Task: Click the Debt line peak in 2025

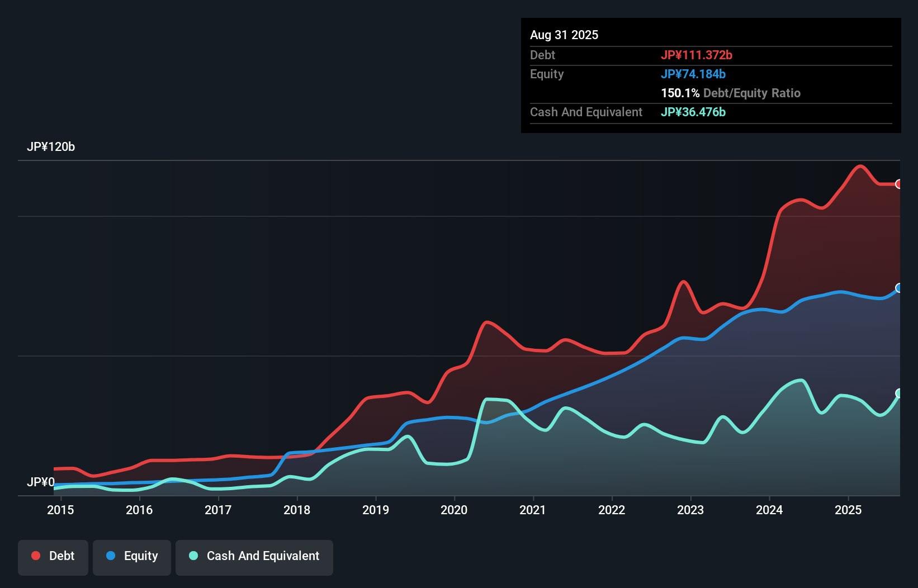Action: coord(860,167)
